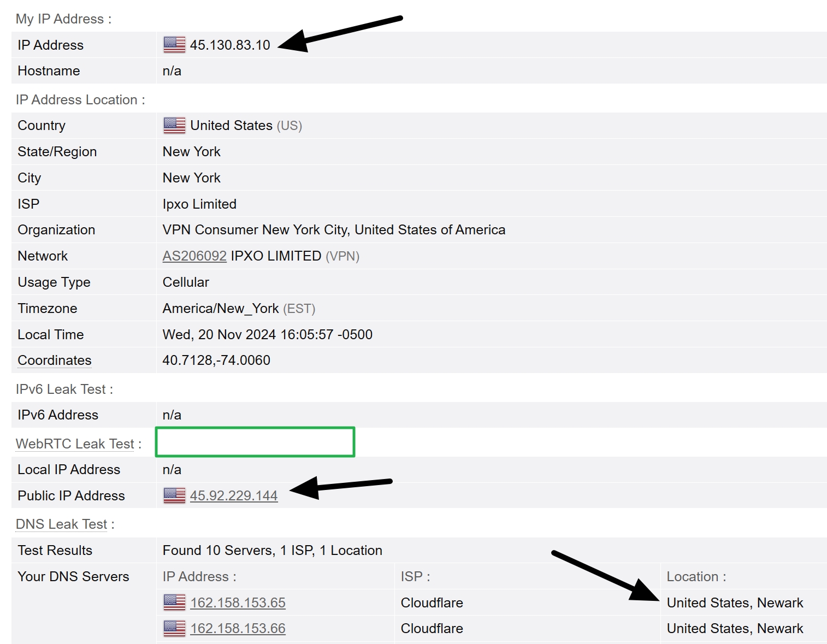Click the WebRTC Leak Test label

point(74,444)
